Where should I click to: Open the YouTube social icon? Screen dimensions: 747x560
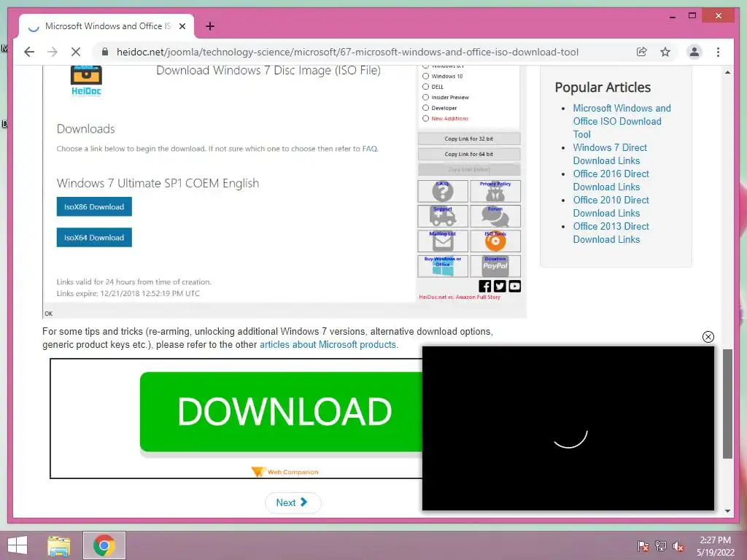[514, 286]
